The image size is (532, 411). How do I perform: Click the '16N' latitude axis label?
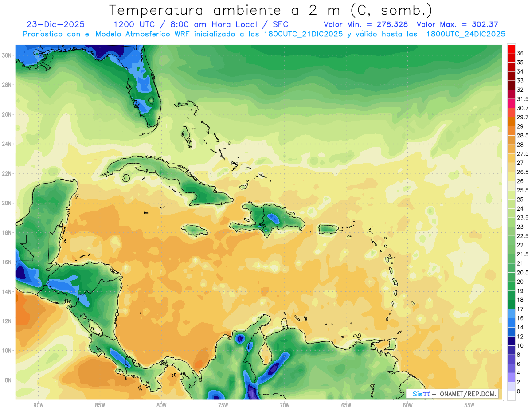pos(8,262)
